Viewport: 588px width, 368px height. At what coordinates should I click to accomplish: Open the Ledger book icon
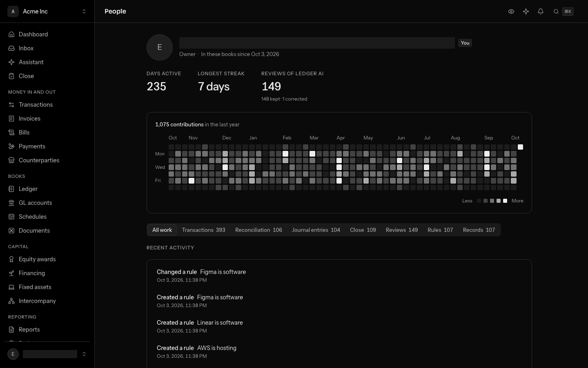[x=11, y=189]
